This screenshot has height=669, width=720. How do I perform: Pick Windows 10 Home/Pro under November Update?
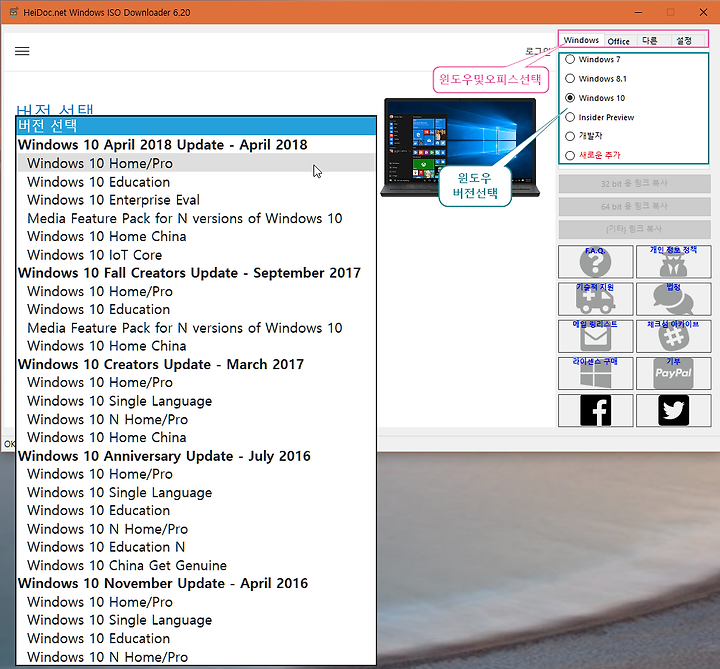(x=196, y=602)
